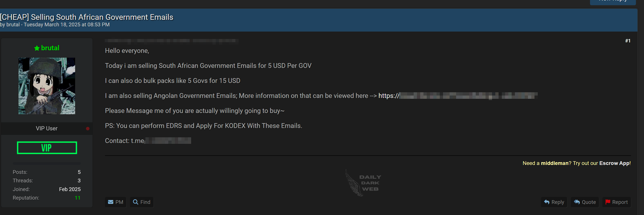
Task: Click the New Reply button at top
Action: coord(613,2)
